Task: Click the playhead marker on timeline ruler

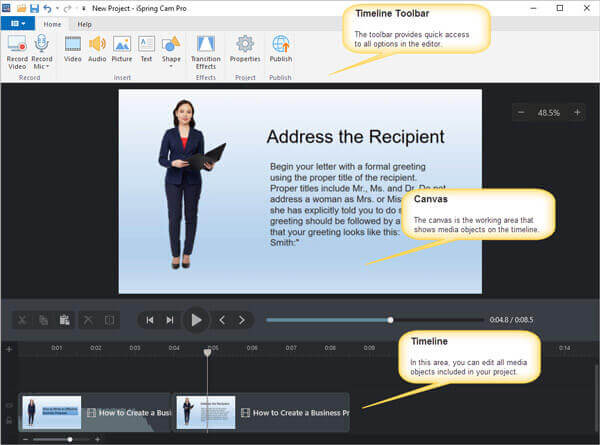Action: tap(207, 352)
